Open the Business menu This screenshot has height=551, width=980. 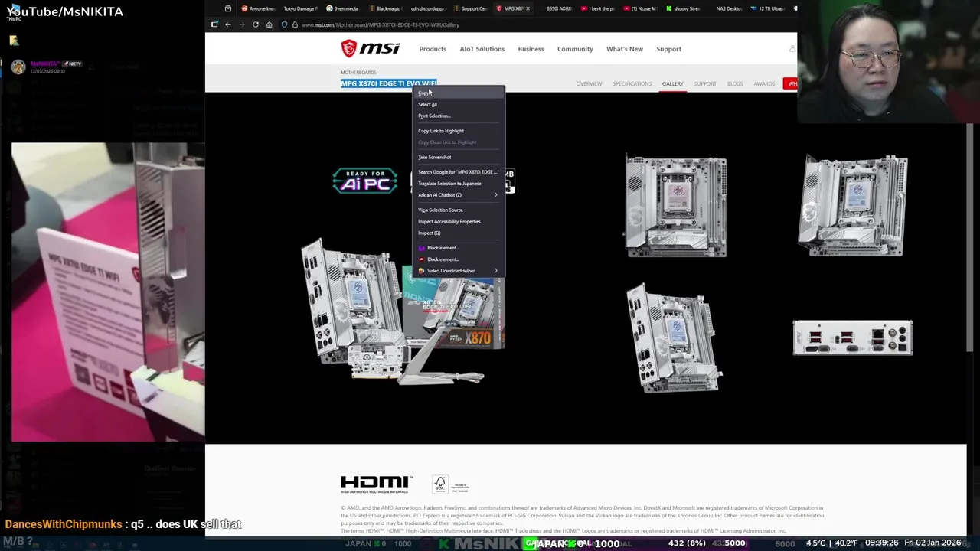531,49
